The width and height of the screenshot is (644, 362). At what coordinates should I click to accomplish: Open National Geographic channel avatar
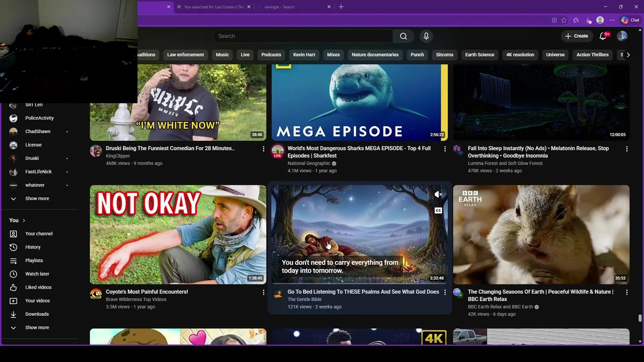[x=278, y=151]
